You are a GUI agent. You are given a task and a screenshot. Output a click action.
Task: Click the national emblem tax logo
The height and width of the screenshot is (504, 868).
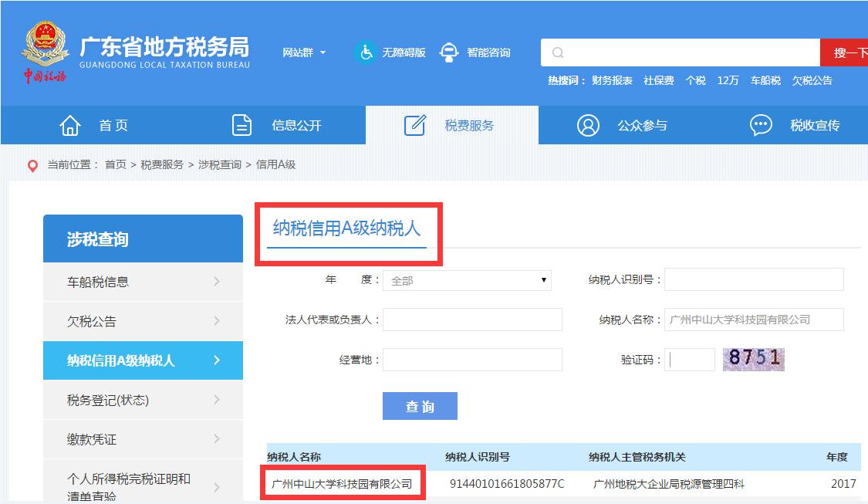click(x=45, y=52)
